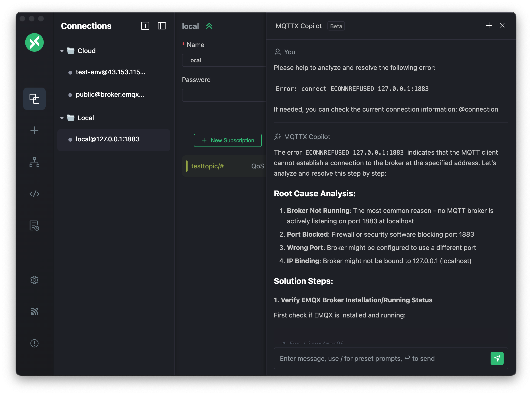Open the RSS feed help icon
This screenshot has width=532, height=395.
point(34,312)
